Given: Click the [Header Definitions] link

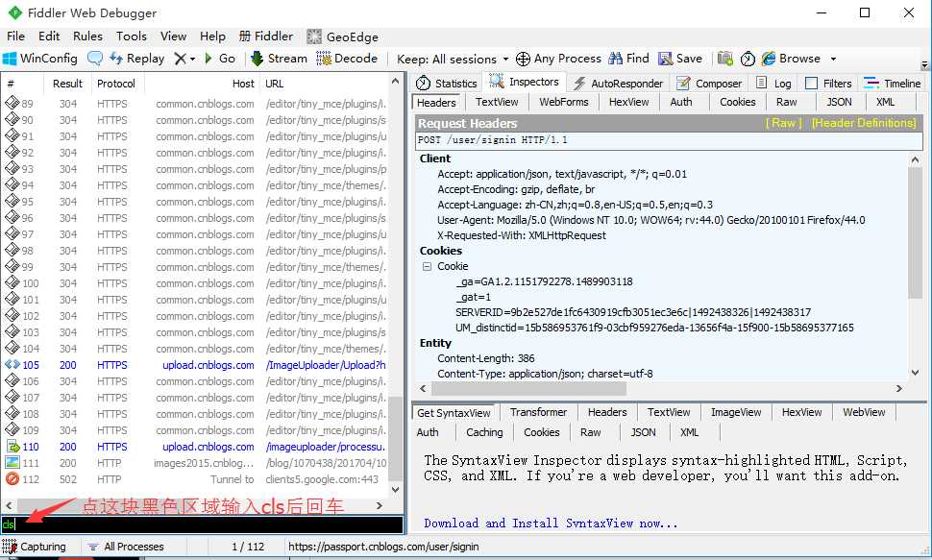Looking at the screenshot, I should [864, 123].
